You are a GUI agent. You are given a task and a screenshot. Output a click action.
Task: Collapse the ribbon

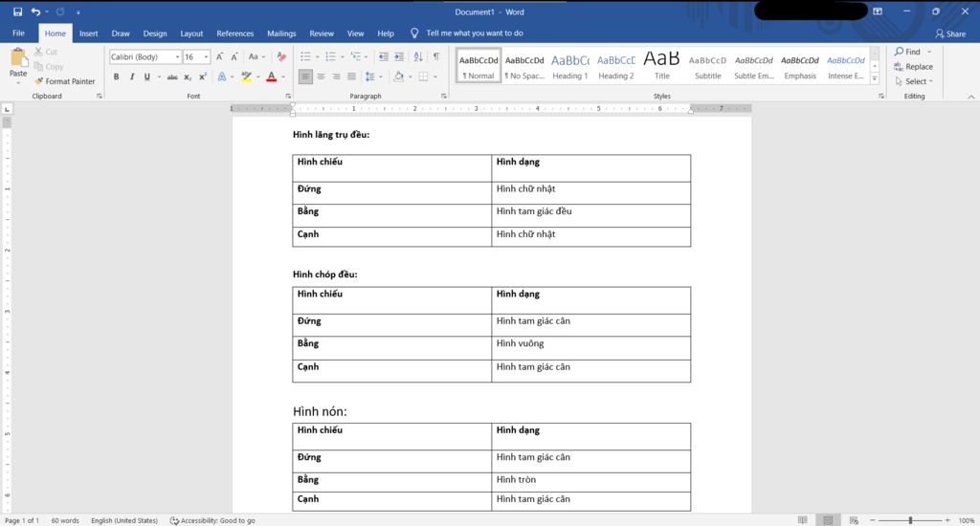click(970, 97)
